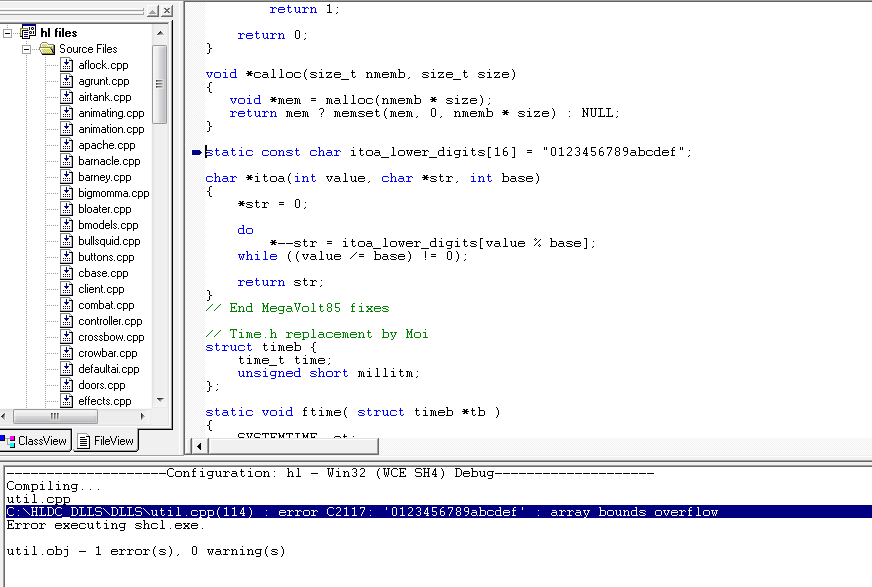Screen dimensions: 872x587
Task: Select the hl files project icon
Action: [x=28, y=32]
